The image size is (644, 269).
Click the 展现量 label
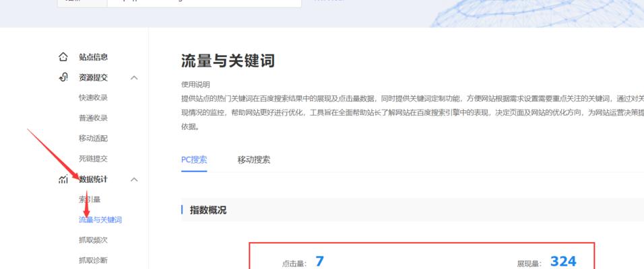tap(529, 264)
